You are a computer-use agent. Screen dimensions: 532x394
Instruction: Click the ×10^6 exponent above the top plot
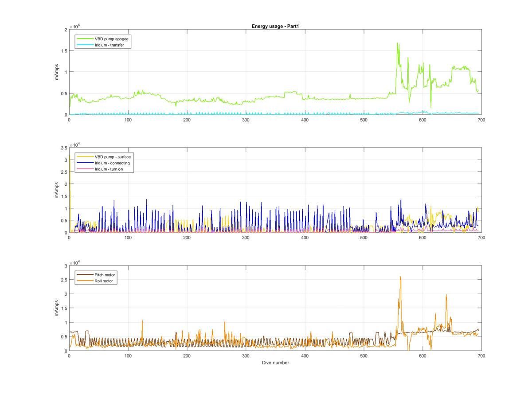(x=75, y=26)
